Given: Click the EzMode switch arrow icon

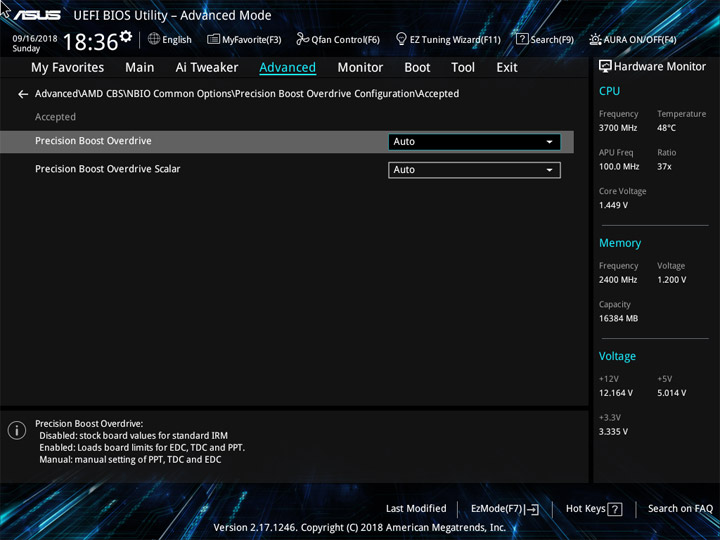Looking at the screenshot, I should tap(532, 509).
